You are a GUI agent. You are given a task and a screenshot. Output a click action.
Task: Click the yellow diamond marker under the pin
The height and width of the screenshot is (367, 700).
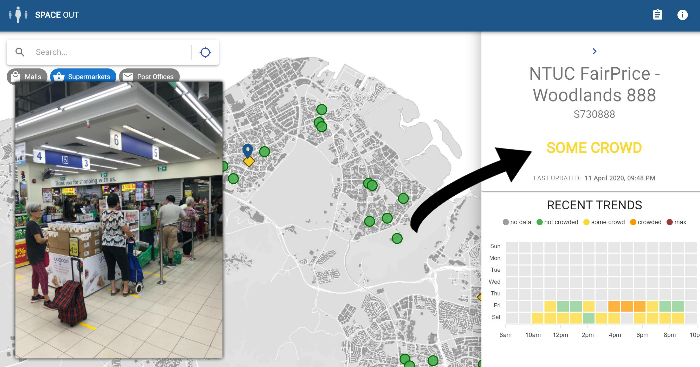249,161
